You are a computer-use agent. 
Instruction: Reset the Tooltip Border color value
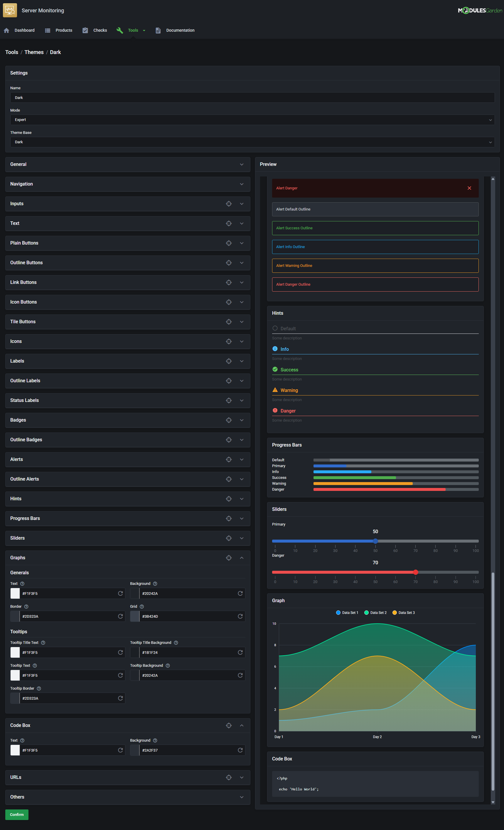pos(120,698)
